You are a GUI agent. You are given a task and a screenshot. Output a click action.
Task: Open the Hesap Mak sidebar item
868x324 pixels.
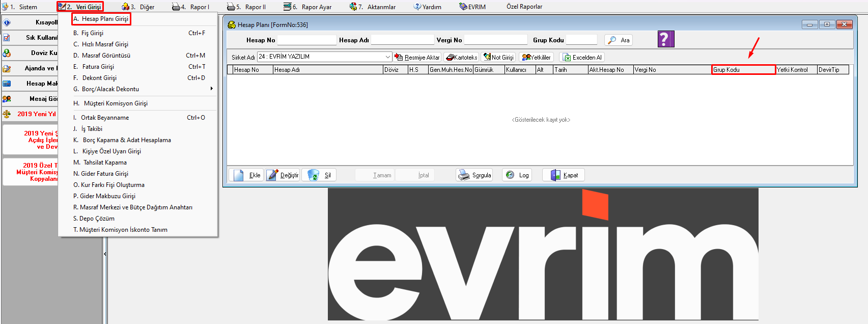[30, 84]
